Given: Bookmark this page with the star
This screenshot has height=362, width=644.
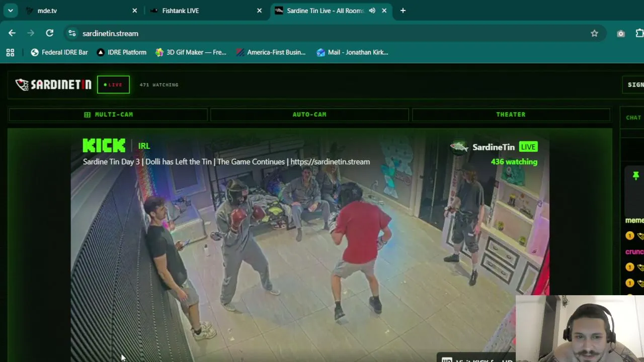Looking at the screenshot, I should [594, 33].
